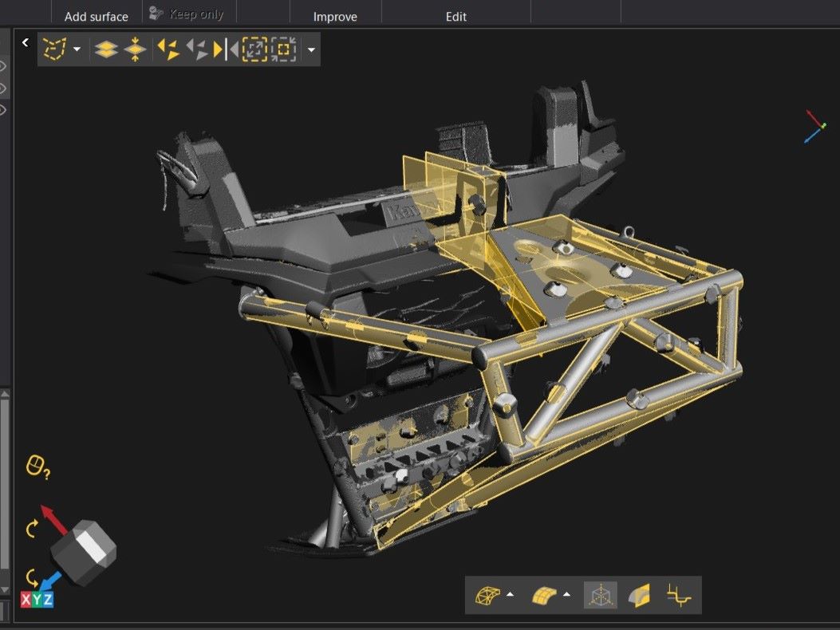840x630 pixels.
Task: Toggle the wireframe cube view button
Action: point(601,595)
